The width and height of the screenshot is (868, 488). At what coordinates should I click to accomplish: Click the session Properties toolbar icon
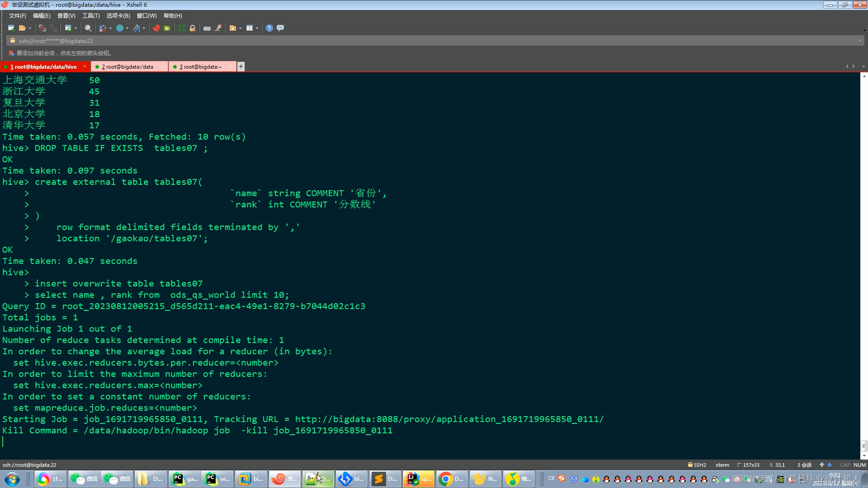click(x=68, y=28)
